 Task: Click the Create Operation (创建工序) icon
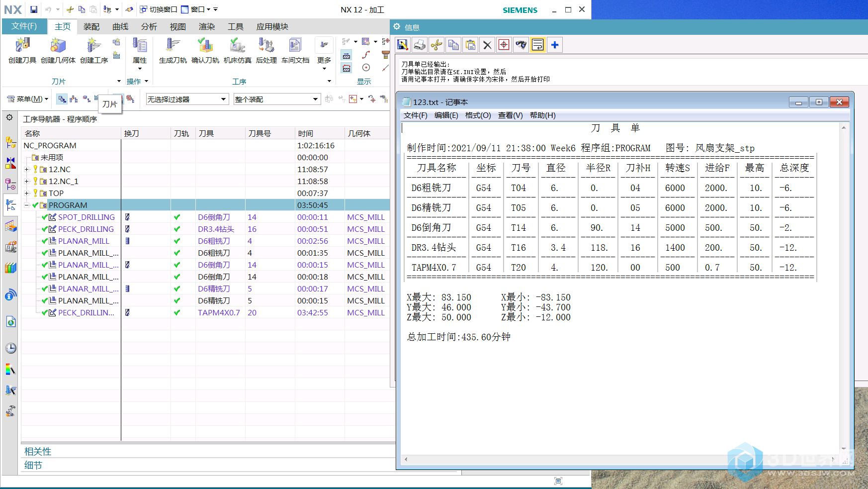click(93, 46)
